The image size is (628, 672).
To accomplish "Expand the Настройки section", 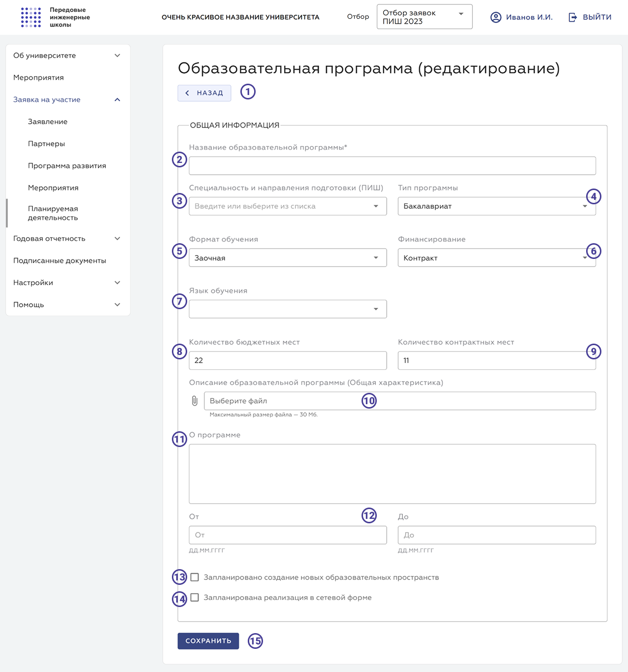I will [x=68, y=283].
